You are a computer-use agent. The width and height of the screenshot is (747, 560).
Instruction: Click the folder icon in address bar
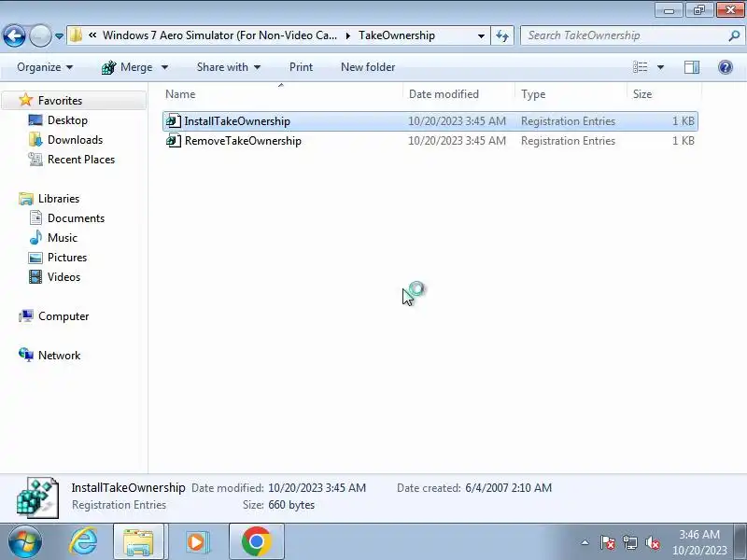point(76,35)
